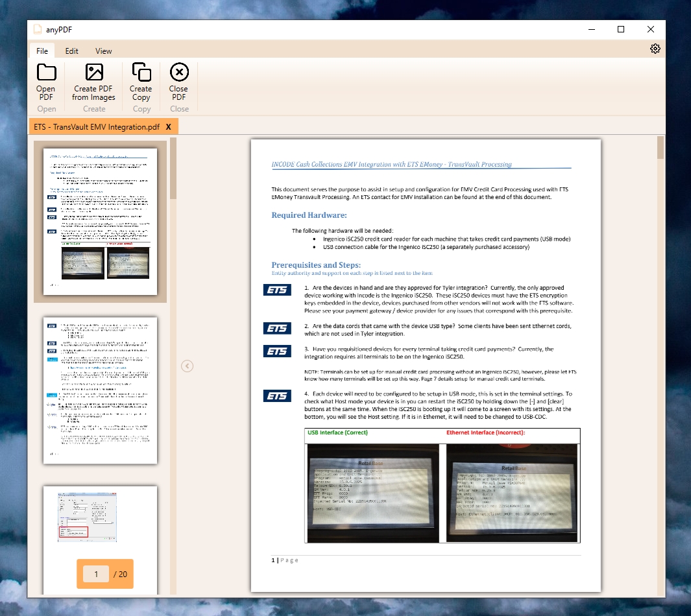Click the "/ 20" page count text
The height and width of the screenshot is (616, 691).
pyautogui.click(x=120, y=574)
